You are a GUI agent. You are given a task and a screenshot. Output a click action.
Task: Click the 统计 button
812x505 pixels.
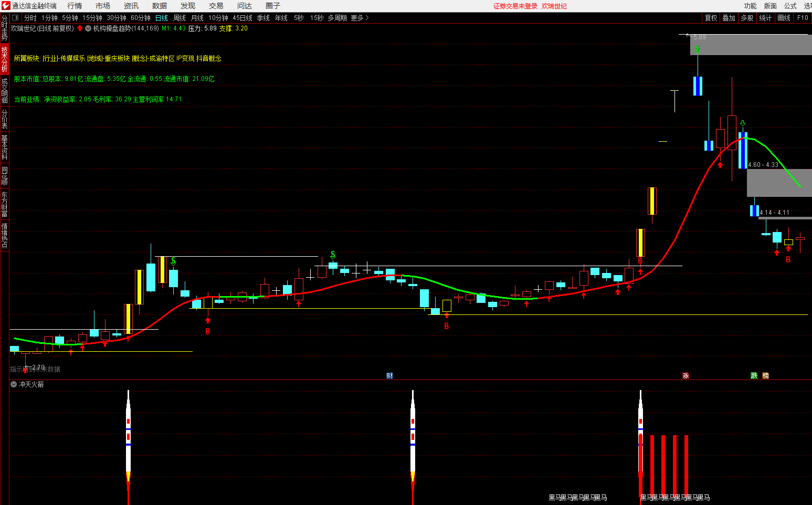pyautogui.click(x=766, y=18)
